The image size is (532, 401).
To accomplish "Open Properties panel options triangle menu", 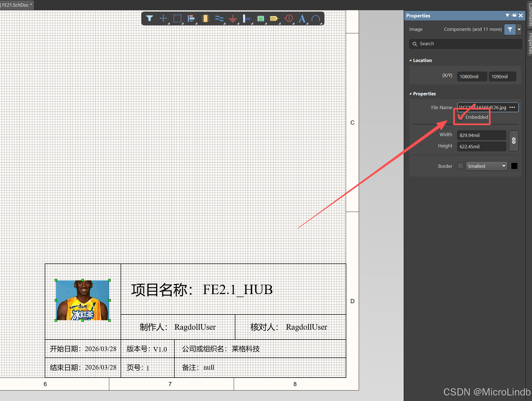I will (507, 15).
